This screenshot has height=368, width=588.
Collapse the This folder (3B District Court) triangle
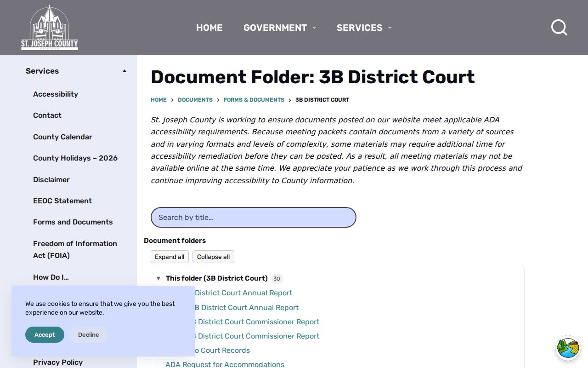pyautogui.click(x=158, y=278)
